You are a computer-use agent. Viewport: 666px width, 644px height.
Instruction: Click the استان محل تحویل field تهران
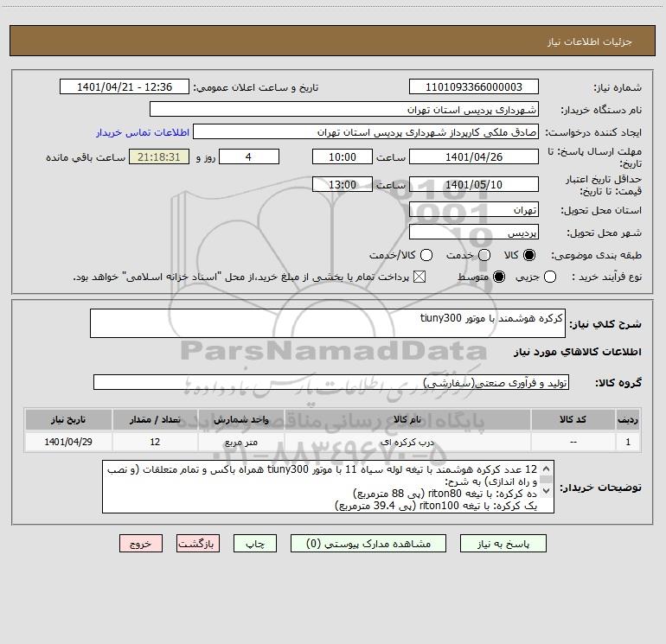(474, 209)
